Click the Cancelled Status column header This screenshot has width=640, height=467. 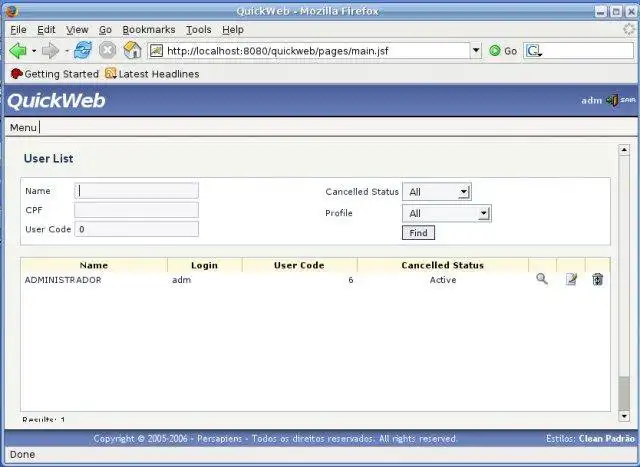point(442,265)
